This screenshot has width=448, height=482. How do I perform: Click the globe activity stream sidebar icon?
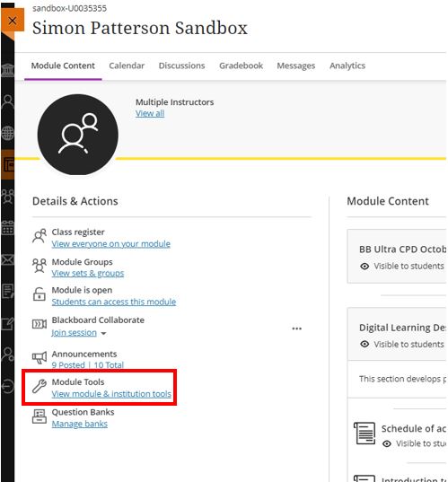point(7,133)
